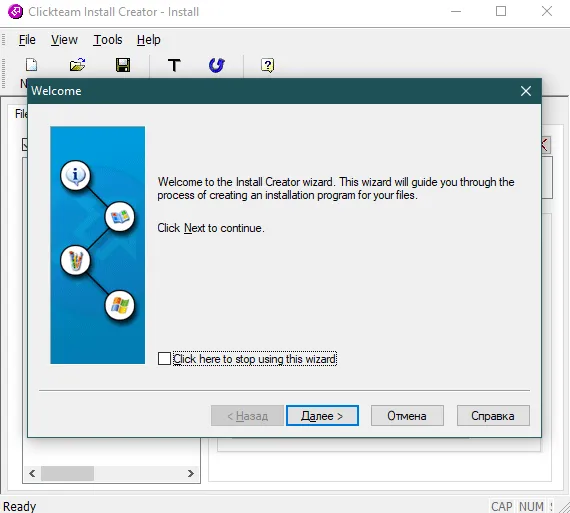Click the blue circular arrow toolbar icon
Image resolution: width=570 pixels, height=513 pixels.
[217, 65]
